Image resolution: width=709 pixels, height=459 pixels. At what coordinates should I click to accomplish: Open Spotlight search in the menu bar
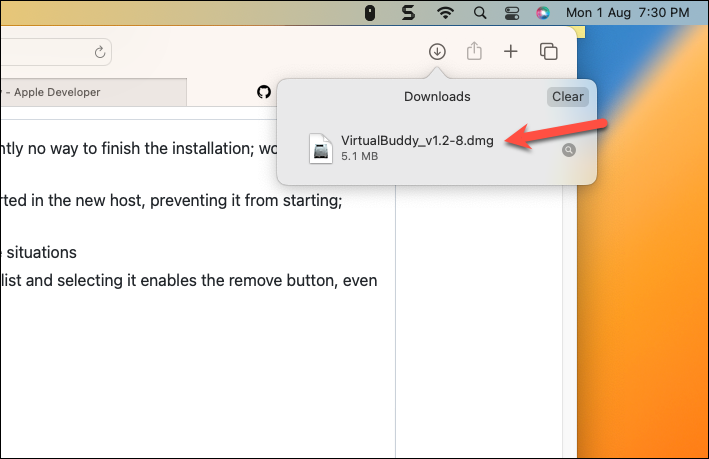click(480, 13)
